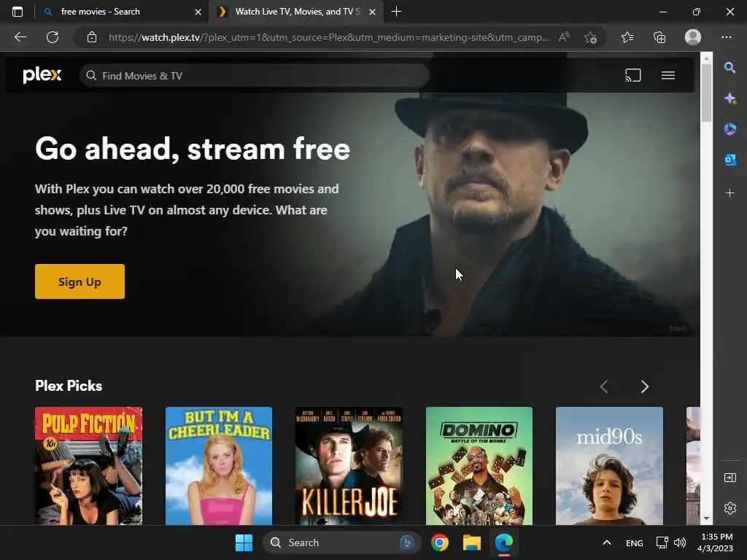Add this page to favorites star
The width and height of the screenshot is (747, 560).
click(x=590, y=37)
